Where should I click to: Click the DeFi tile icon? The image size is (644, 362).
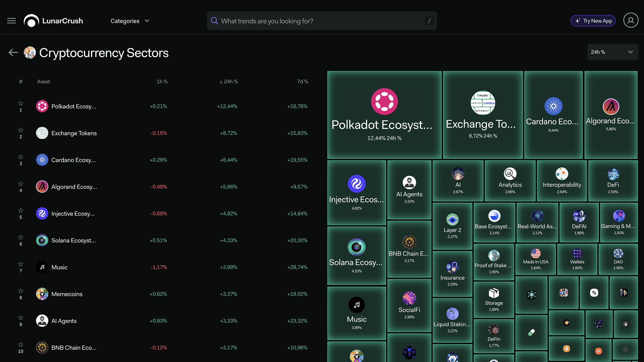tap(613, 174)
